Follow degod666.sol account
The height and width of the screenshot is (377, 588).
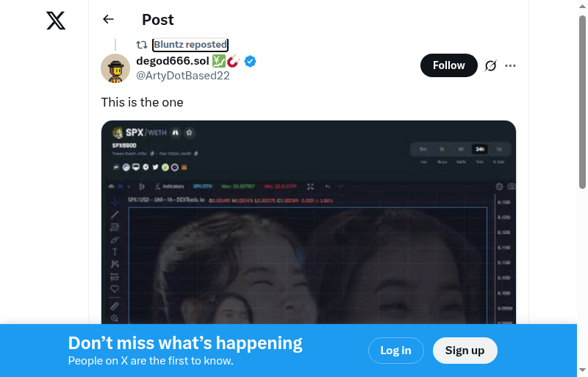coord(449,65)
